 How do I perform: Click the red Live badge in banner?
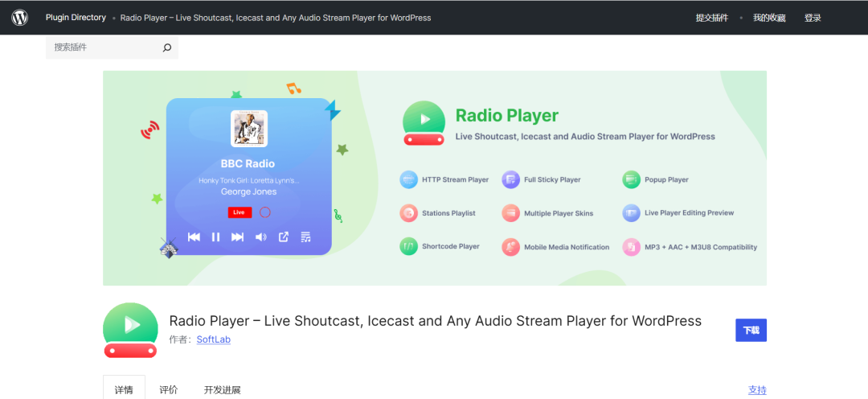coord(240,212)
